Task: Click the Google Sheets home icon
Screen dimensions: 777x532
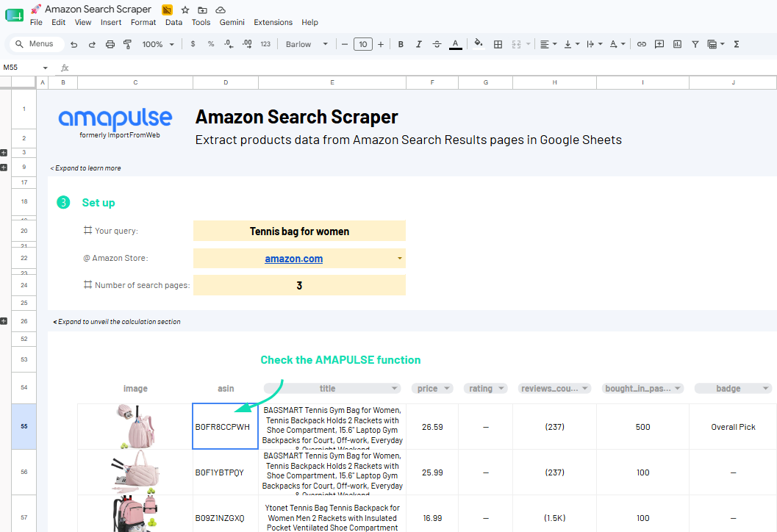Action: pos(15,15)
